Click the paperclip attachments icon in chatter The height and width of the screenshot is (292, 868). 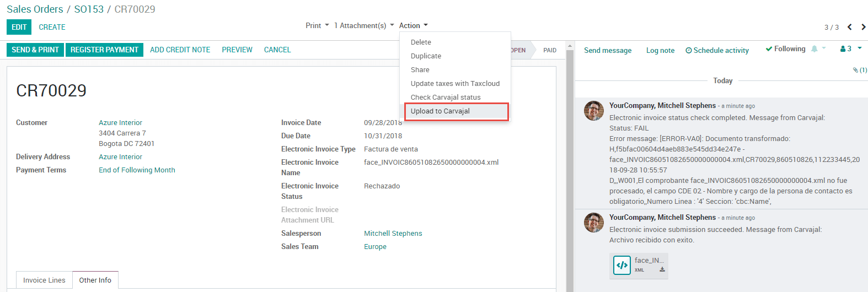click(856, 70)
